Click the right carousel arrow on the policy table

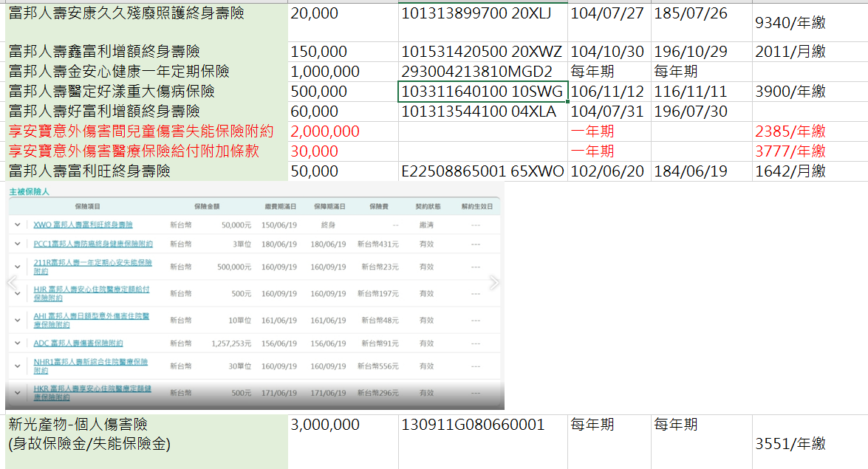pos(494,283)
